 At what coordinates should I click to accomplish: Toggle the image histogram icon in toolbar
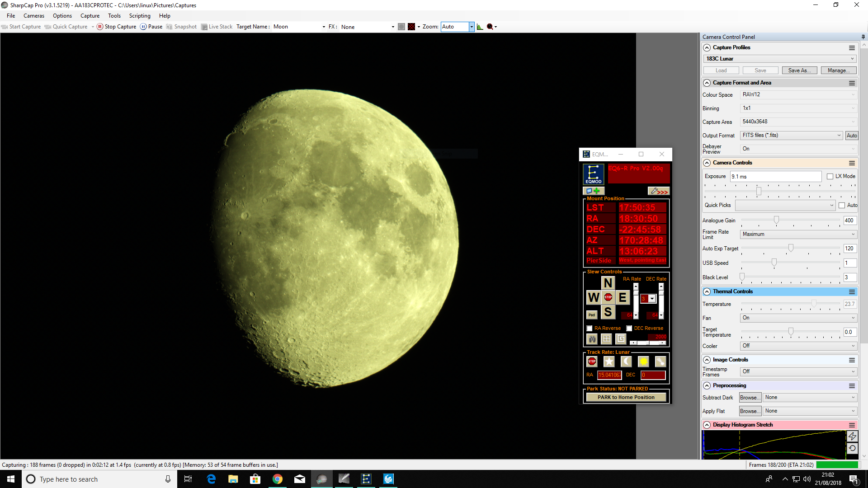(x=480, y=27)
